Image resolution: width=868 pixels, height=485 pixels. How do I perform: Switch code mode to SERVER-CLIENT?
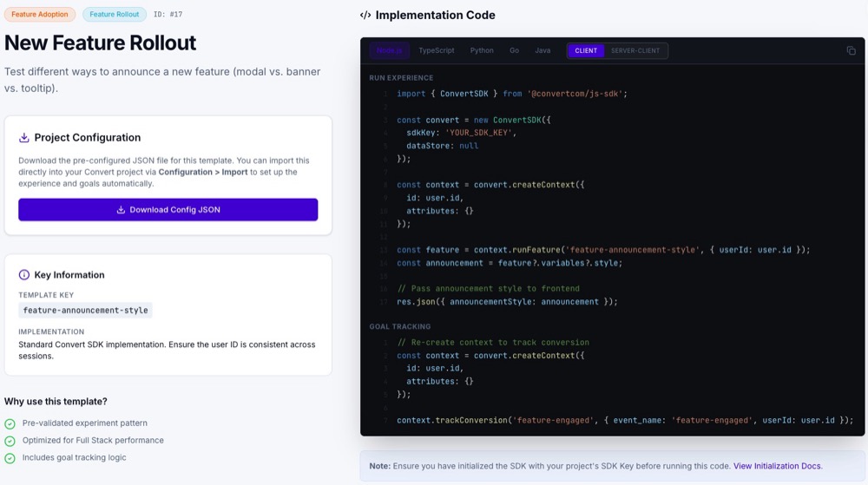[635, 51]
